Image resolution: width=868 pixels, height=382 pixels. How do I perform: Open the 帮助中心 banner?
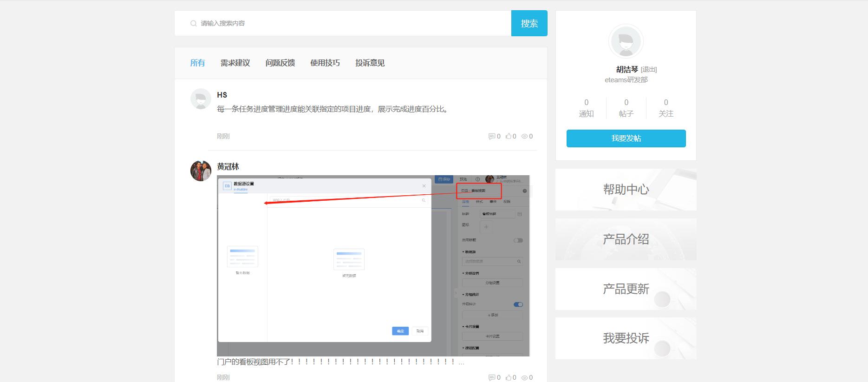[626, 190]
